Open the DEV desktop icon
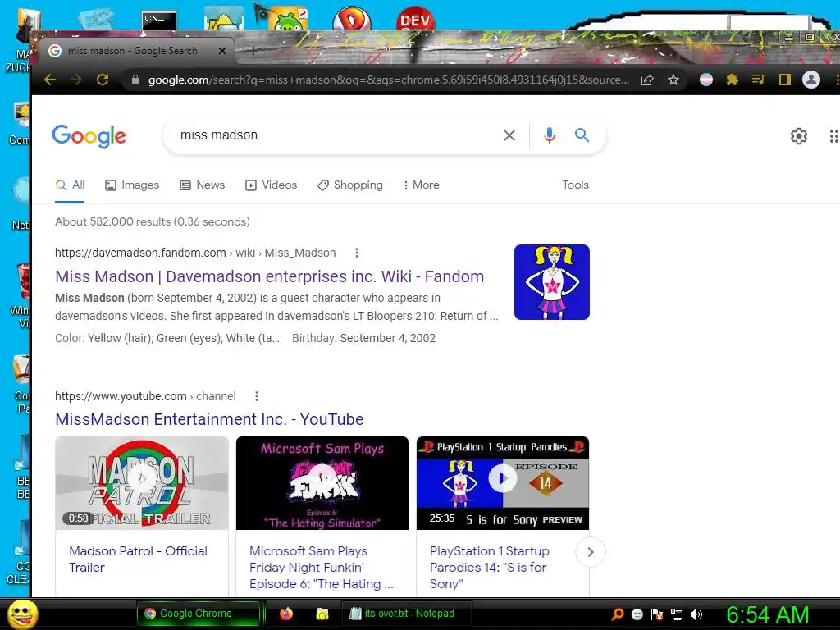Image resolution: width=840 pixels, height=630 pixels. pos(415,19)
